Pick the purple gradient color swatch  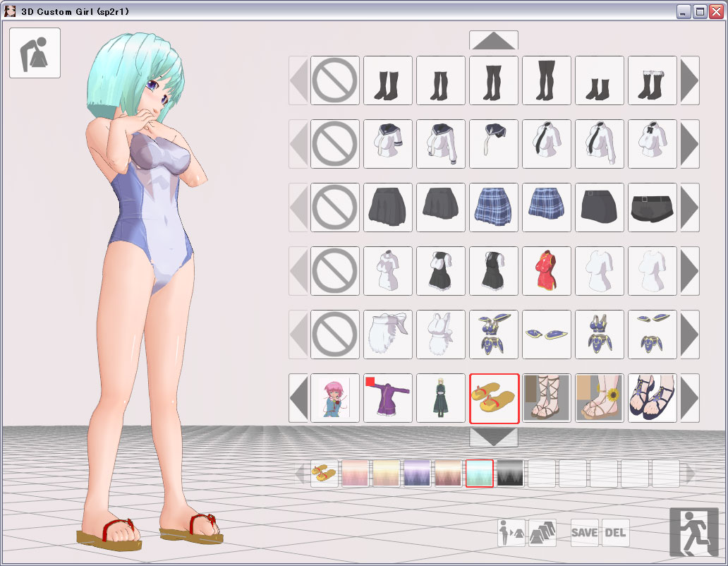pos(417,474)
